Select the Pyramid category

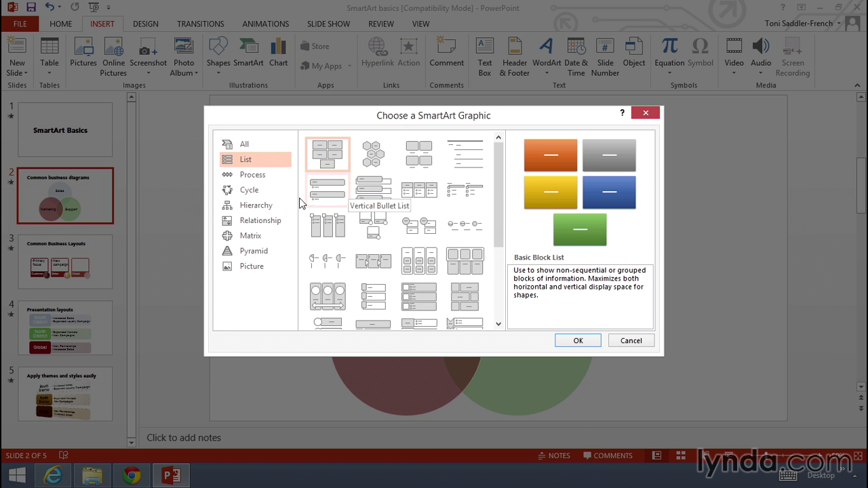[x=256, y=251]
